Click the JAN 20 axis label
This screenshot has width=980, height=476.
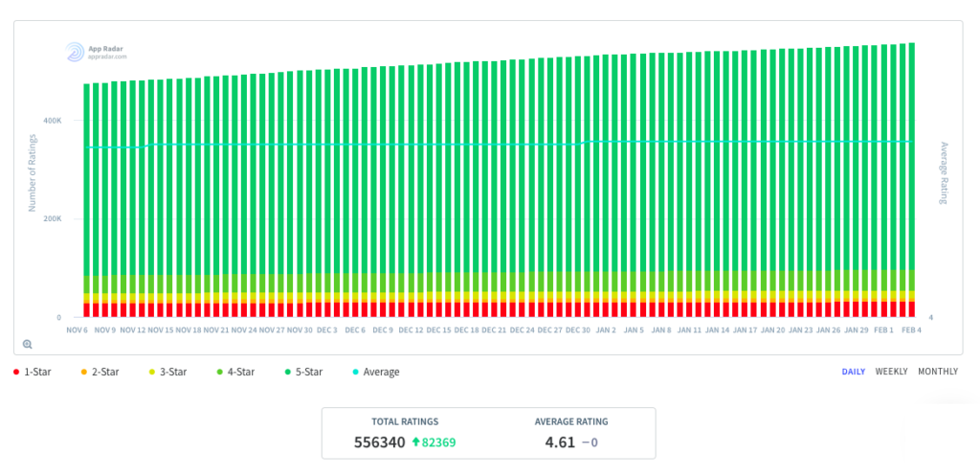point(772,329)
